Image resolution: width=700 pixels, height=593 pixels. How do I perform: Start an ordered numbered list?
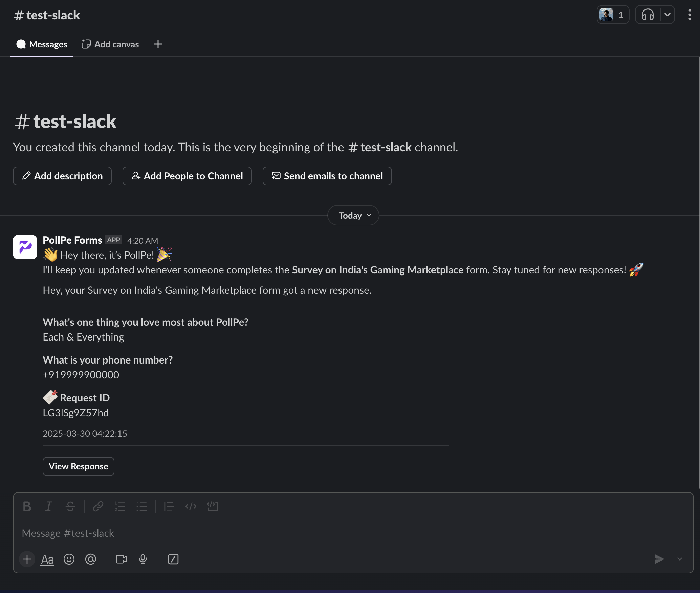(120, 506)
